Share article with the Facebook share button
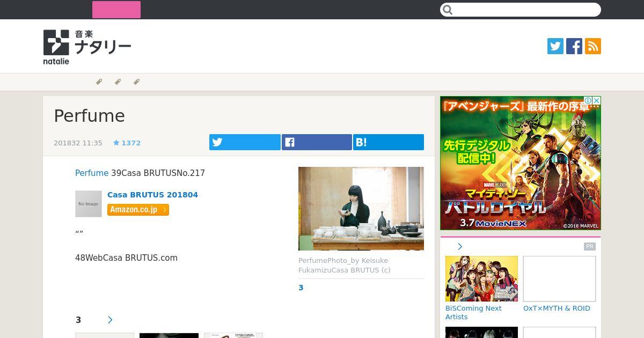644x338 pixels. click(317, 142)
